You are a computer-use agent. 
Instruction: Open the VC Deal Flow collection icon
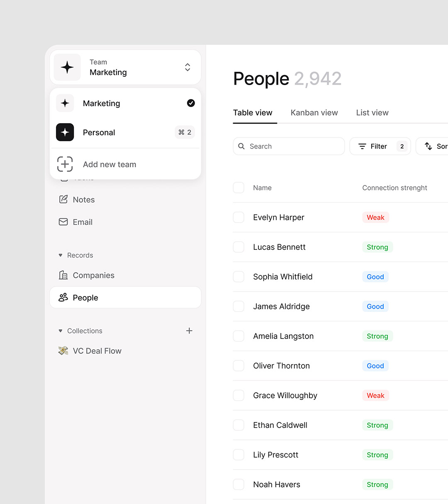point(63,351)
